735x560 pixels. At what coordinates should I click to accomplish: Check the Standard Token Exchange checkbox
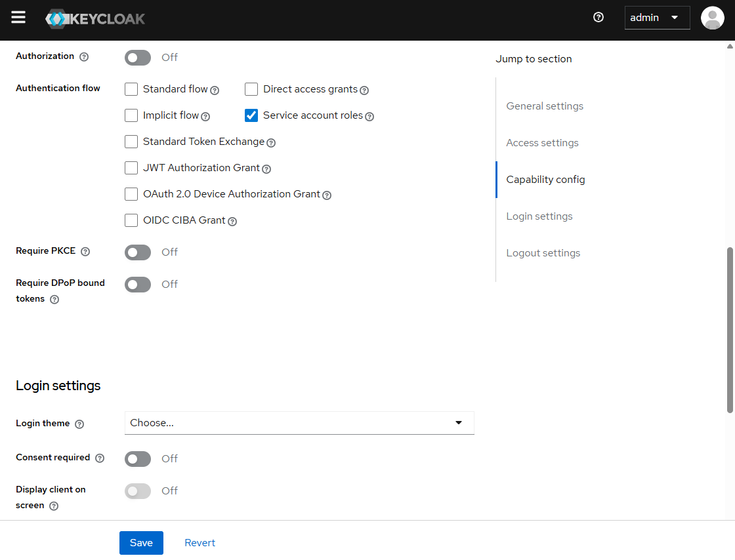coord(131,142)
